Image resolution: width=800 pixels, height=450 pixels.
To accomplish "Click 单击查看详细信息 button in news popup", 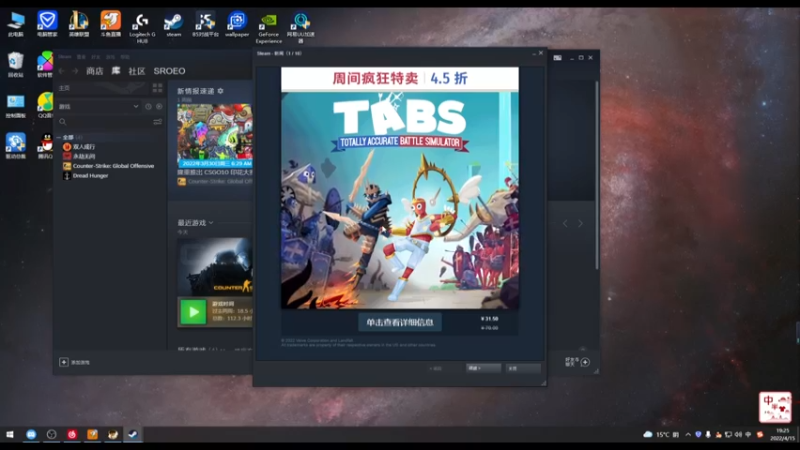I will click(x=400, y=322).
